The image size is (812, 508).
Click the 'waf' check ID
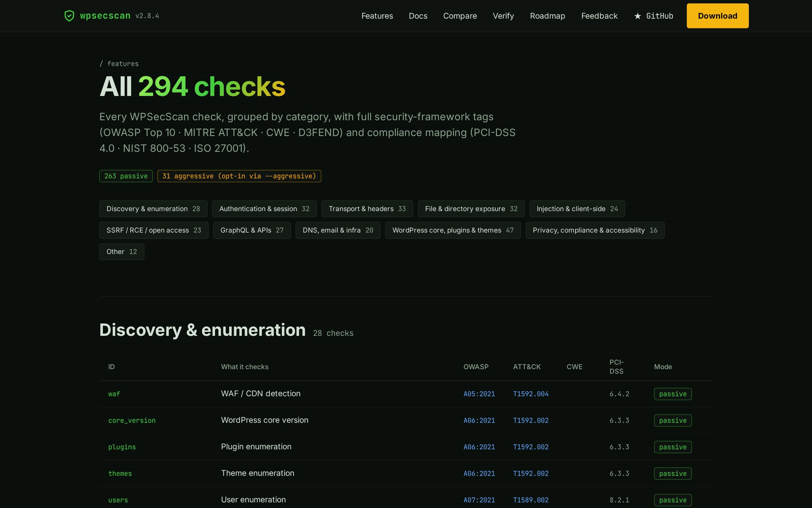click(114, 394)
